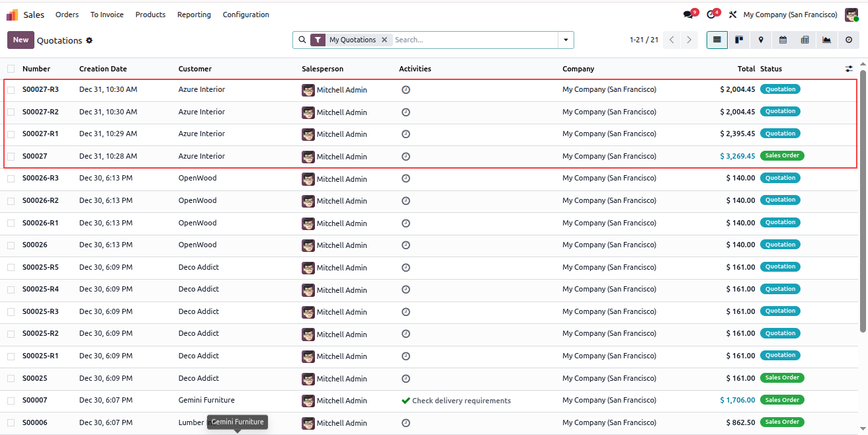Sort by Total column header

(746, 69)
